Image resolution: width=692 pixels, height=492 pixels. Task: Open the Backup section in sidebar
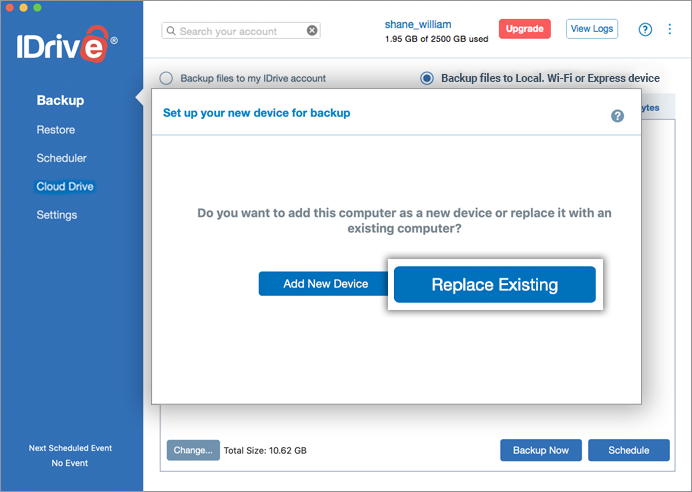[60, 100]
